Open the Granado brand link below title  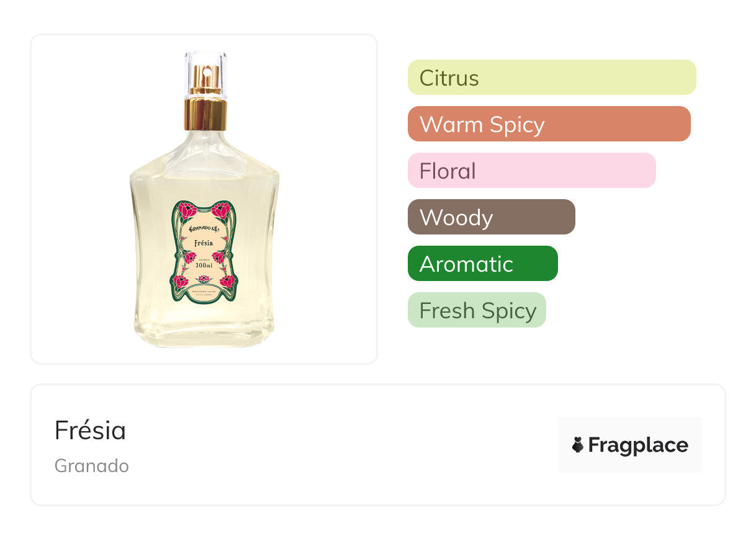point(92,465)
